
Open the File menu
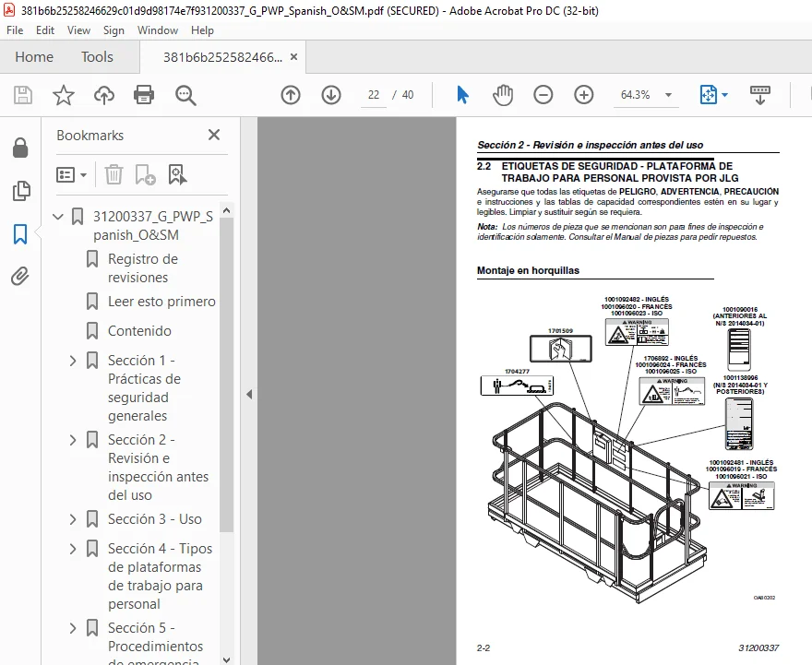(15, 30)
